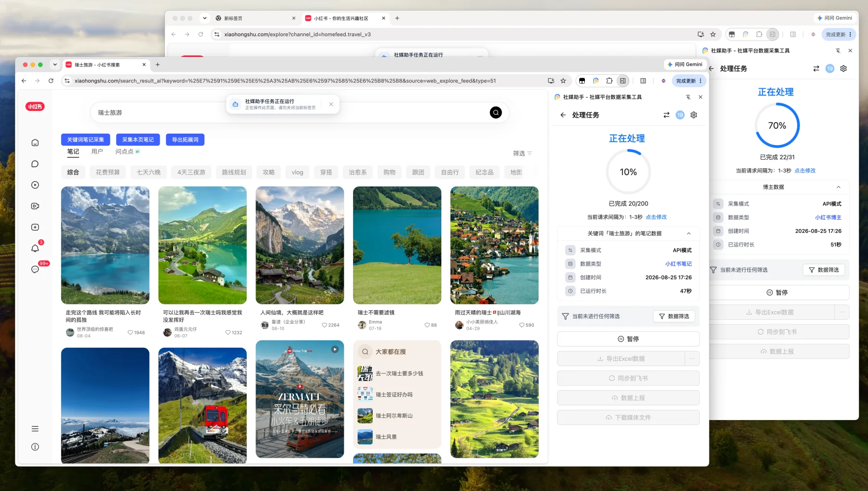The width and height of the screenshot is (868, 491).
Task: Click the 70% progress ring in back window
Action: (777, 125)
